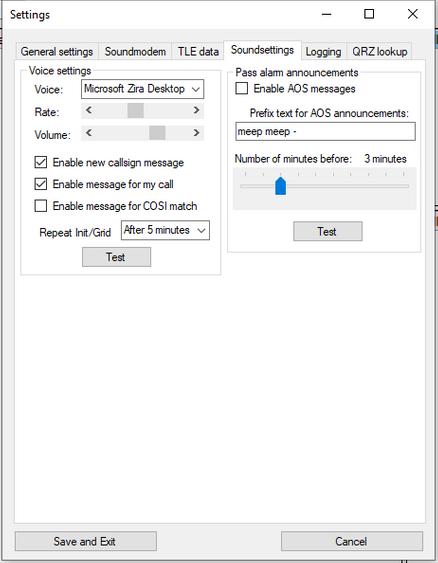Screen dimensions: 438x563
Task: Open the QRZ lookup tab
Action: tap(379, 52)
